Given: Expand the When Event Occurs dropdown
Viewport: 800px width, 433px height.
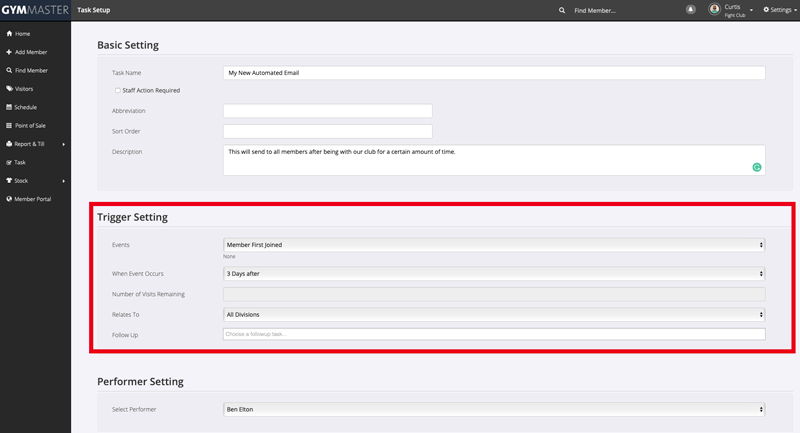Looking at the screenshot, I should click(494, 273).
